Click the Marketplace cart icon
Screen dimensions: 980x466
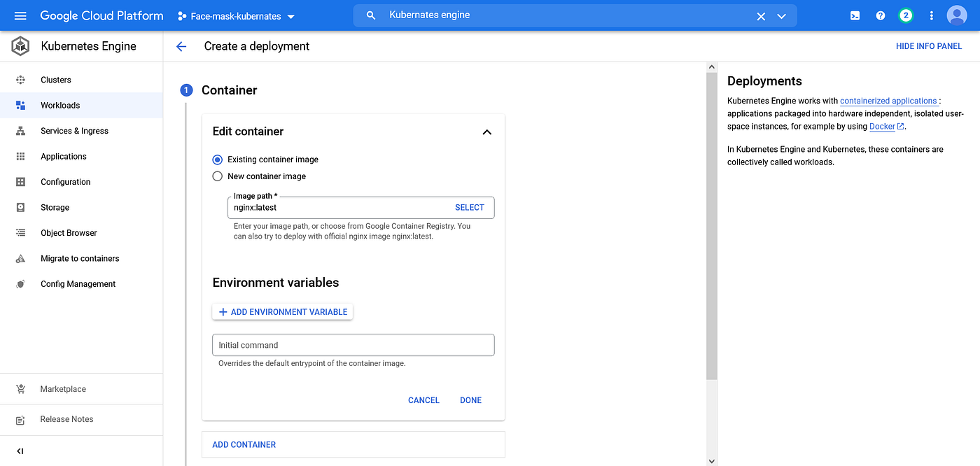[20, 389]
